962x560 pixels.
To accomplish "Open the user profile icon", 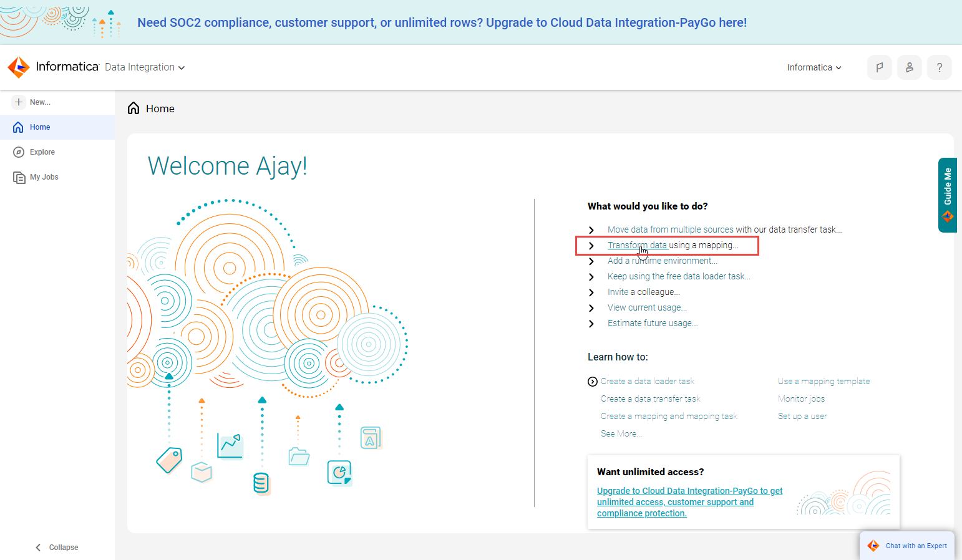I will 909,67.
